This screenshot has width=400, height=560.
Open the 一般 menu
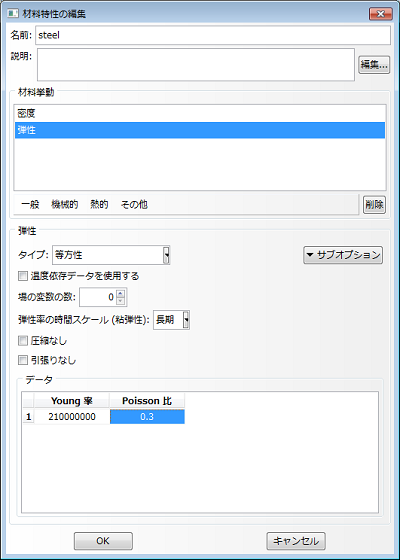[30, 205]
